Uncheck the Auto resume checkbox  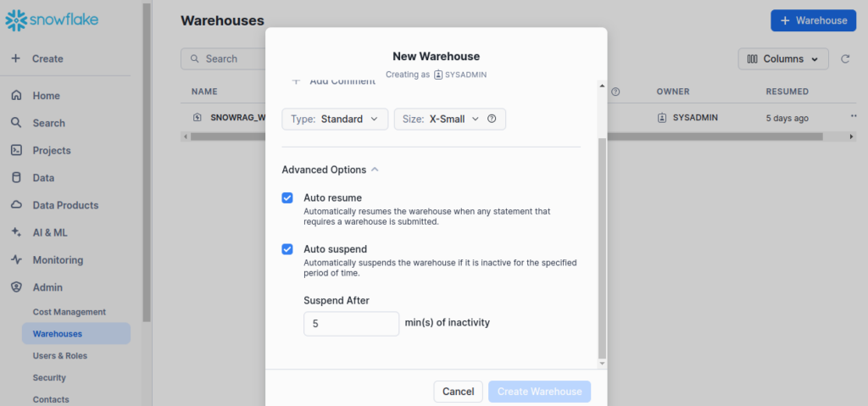pos(287,197)
